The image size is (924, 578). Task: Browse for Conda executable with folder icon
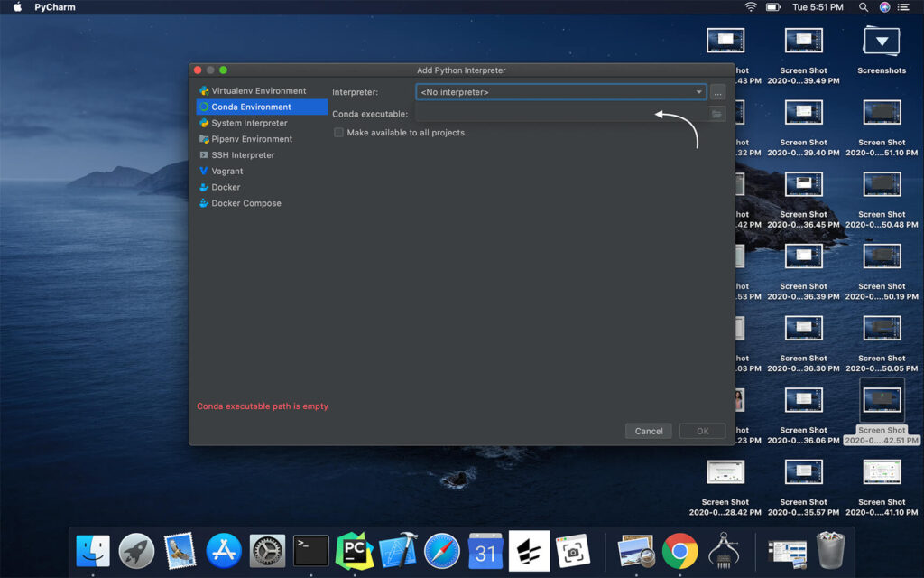(716, 114)
